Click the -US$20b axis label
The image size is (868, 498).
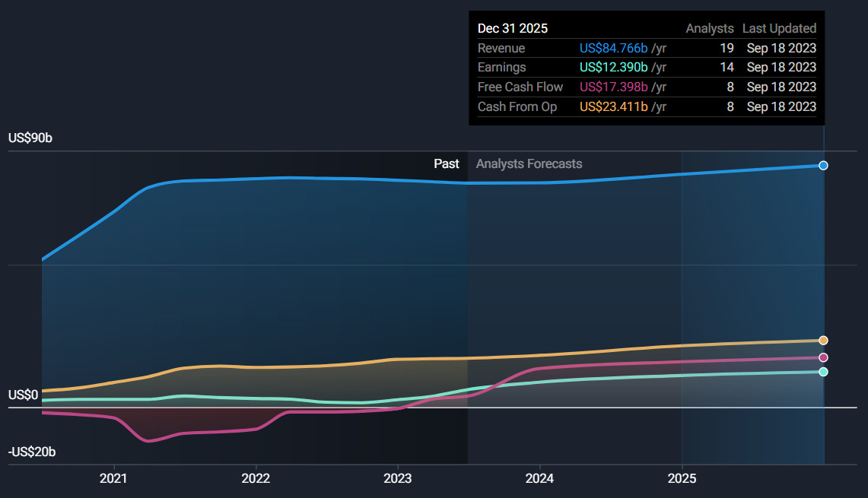tap(32, 452)
